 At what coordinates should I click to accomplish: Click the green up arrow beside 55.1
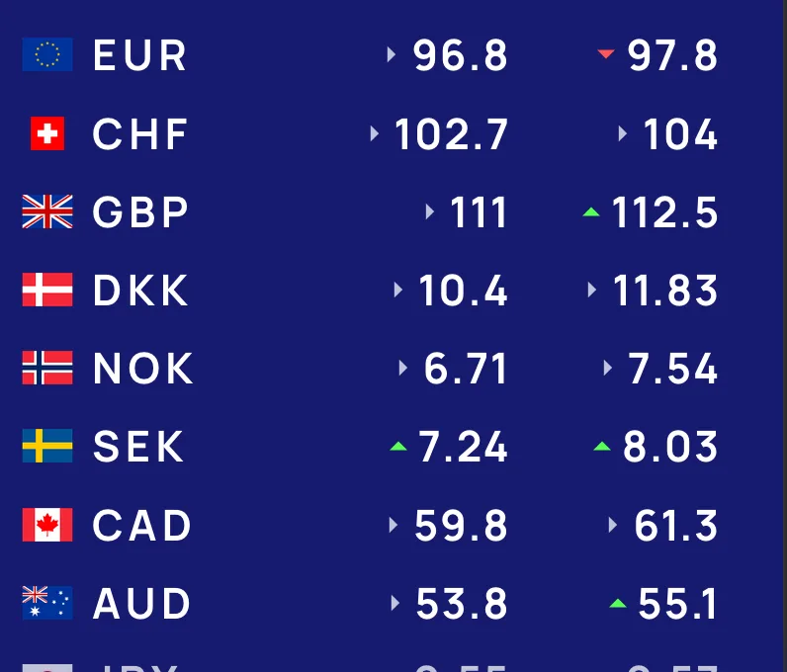tap(618, 603)
